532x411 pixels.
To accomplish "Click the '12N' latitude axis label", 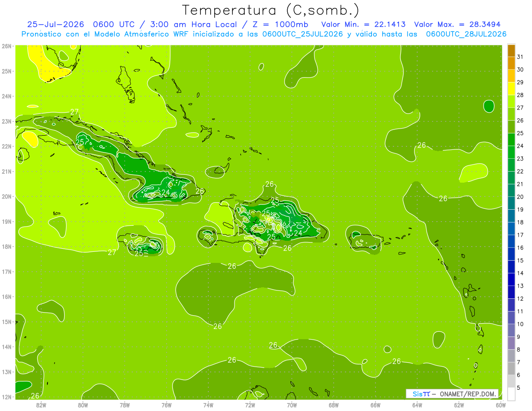I will point(7,397).
